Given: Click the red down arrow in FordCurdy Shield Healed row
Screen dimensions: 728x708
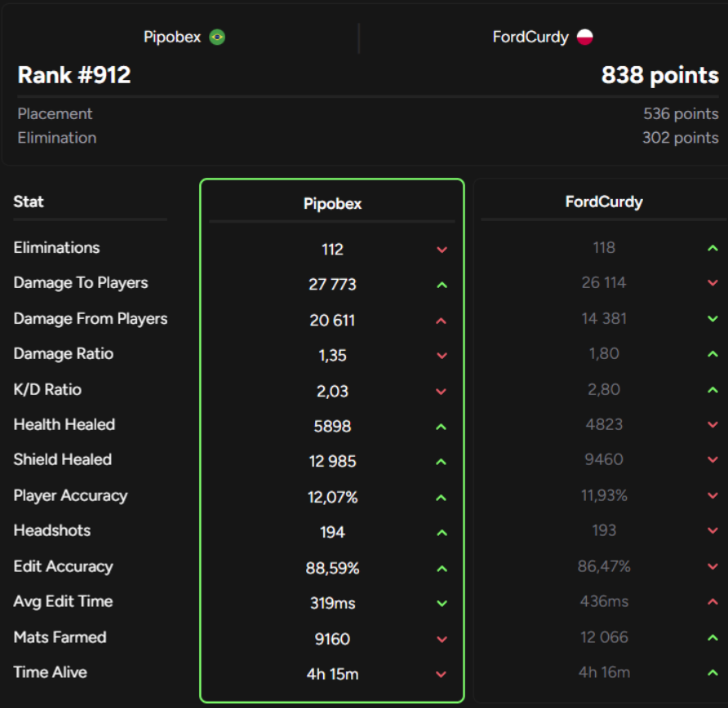Looking at the screenshot, I should (x=712, y=460).
